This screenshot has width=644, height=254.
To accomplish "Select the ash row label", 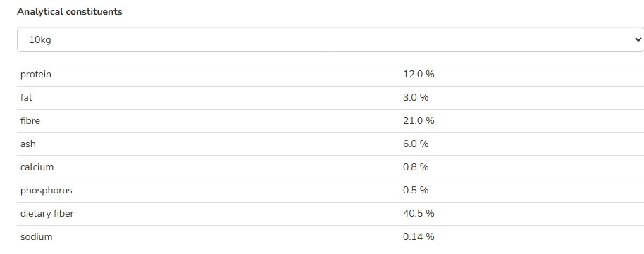I will click(28, 144).
